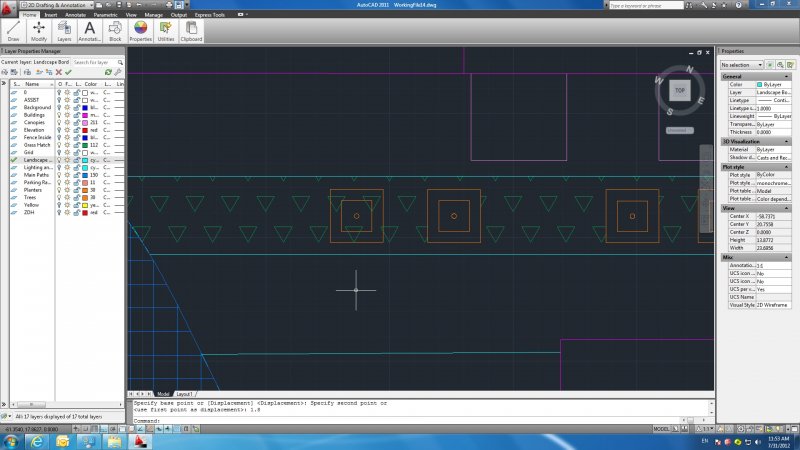Toggle Freeze sun icon for Elevation layer
The width and height of the screenshot is (800, 450).
67,130
